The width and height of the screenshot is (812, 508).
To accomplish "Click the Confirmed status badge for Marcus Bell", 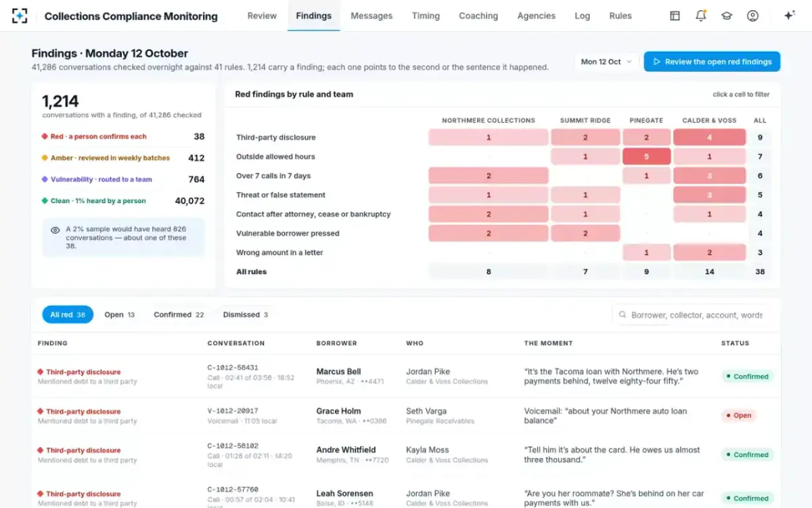I will click(747, 377).
